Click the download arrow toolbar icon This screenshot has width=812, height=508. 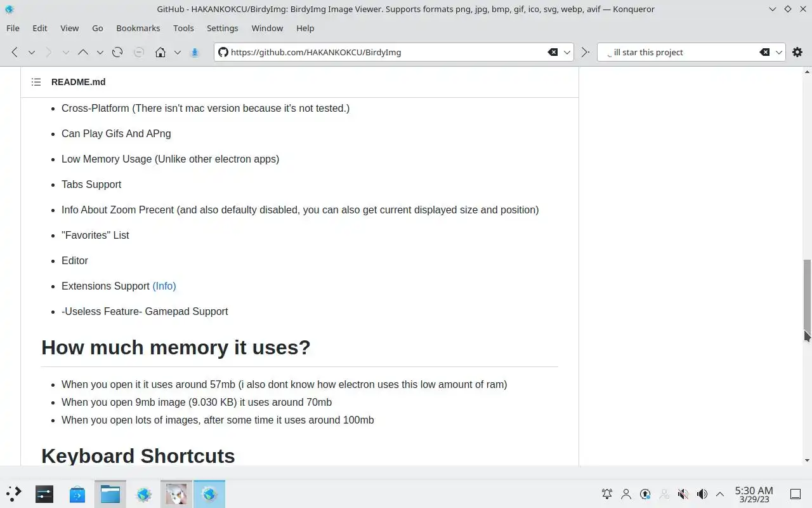click(195, 52)
